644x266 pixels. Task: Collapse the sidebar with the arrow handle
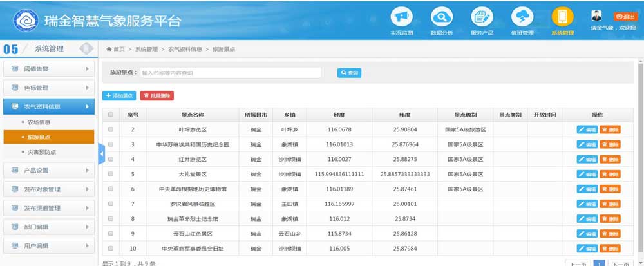pos(100,155)
